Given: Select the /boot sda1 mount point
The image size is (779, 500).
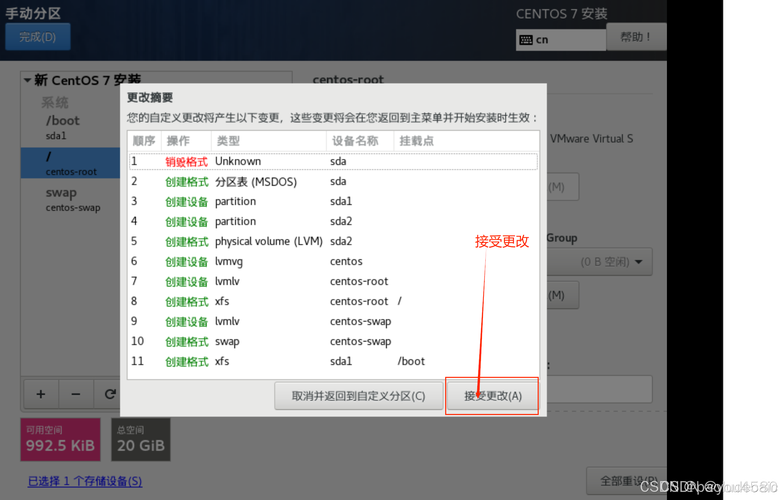Looking at the screenshot, I should (71, 127).
